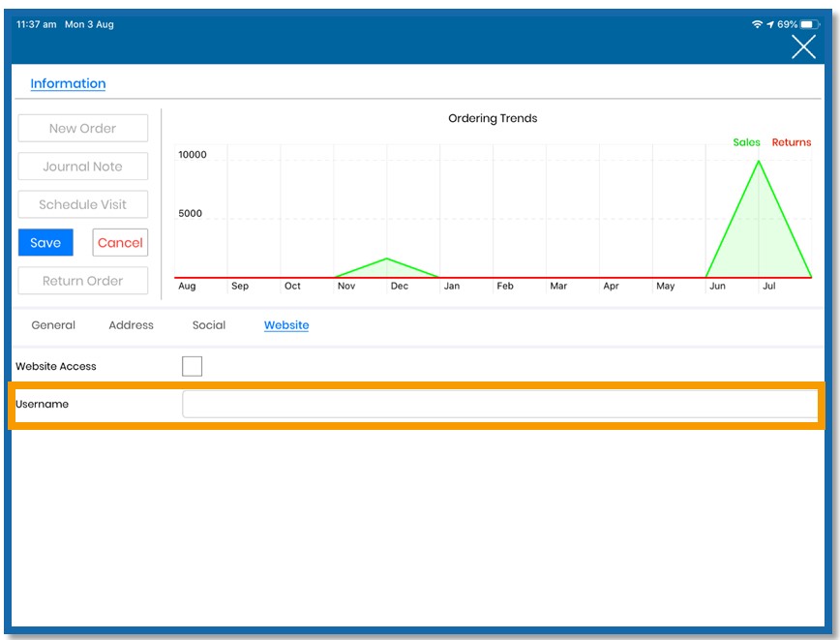Click the Jan month label on chart
The width and height of the screenshot is (840, 640).
click(x=452, y=286)
